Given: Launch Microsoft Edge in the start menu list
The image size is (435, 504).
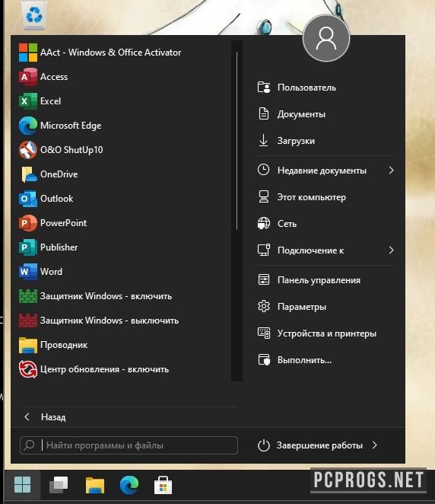Looking at the screenshot, I should (x=60, y=126).
